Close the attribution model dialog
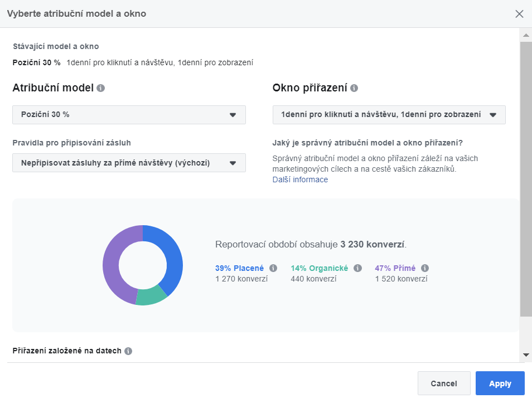 [x=519, y=14]
